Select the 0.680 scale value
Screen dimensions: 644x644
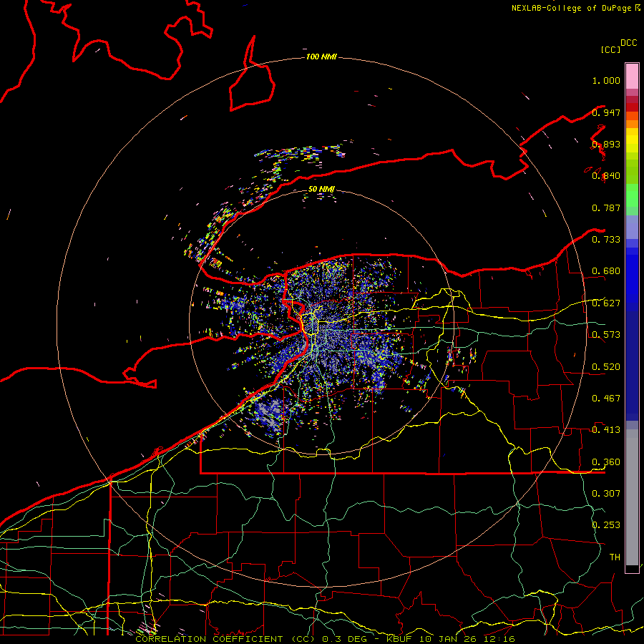click(x=606, y=271)
